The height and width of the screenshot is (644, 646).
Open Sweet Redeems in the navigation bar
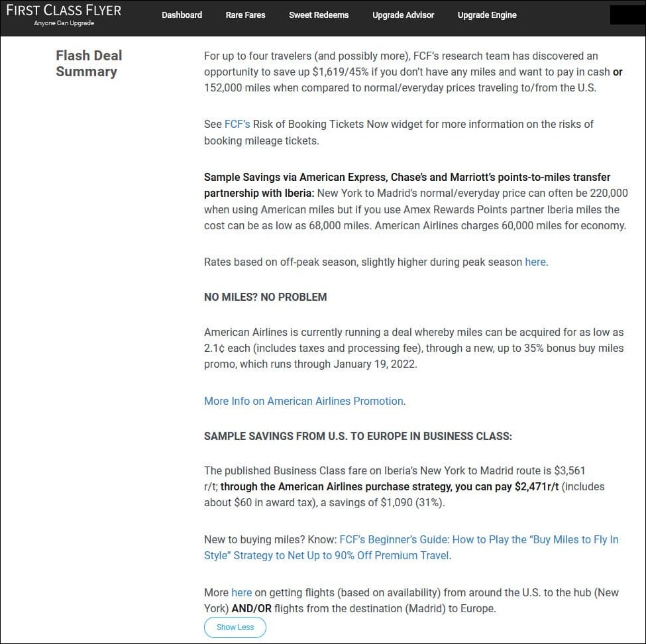[x=319, y=15]
